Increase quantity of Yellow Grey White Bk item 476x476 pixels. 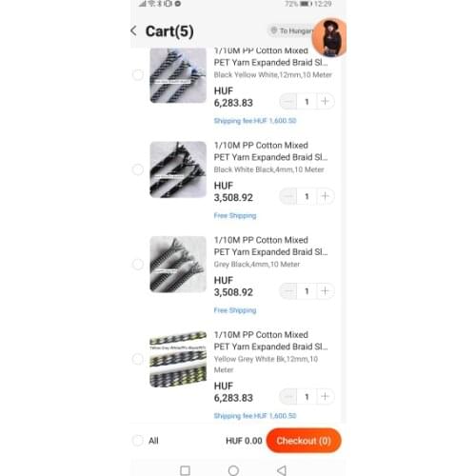(x=325, y=396)
